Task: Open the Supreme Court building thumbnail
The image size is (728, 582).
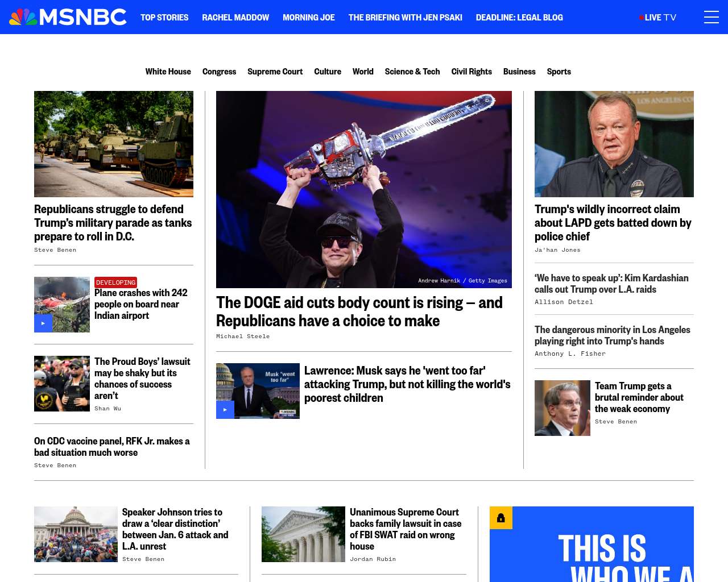Action: [303, 534]
